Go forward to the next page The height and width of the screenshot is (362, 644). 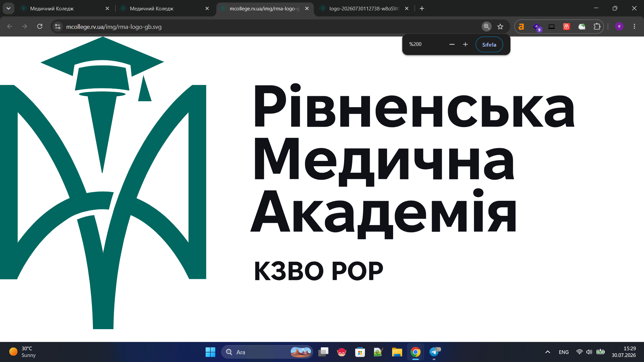[x=24, y=26]
